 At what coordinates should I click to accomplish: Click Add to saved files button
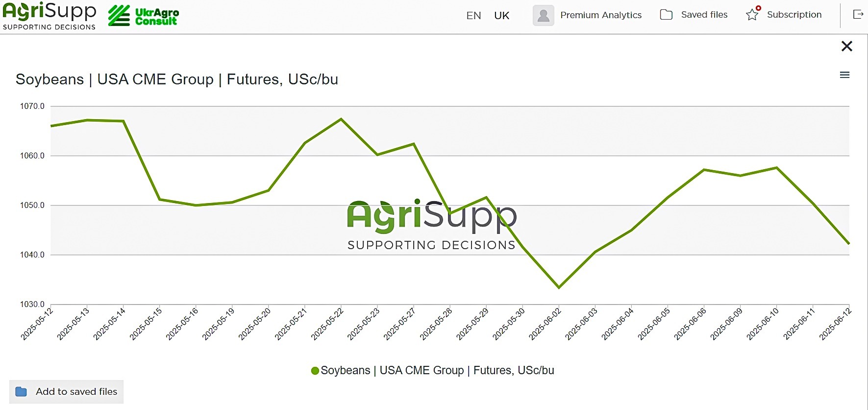[x=66, y=391]
